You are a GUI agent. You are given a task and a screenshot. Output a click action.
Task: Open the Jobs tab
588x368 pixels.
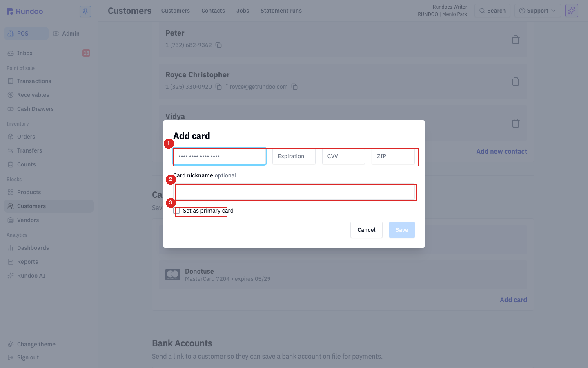243,11
